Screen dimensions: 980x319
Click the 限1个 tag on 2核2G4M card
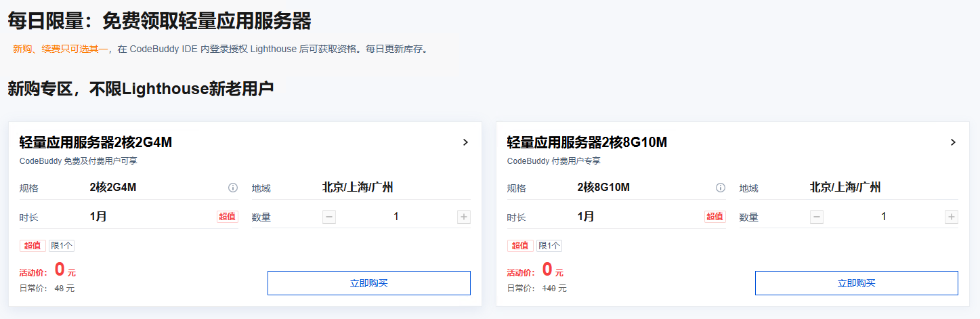tap(62, 246)
